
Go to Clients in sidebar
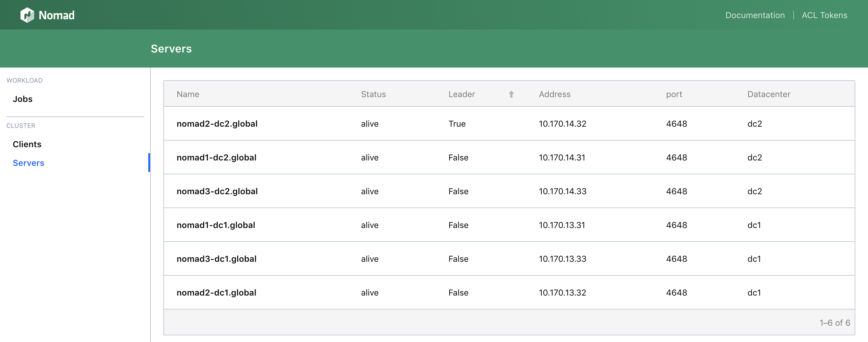click(x=27, y=144)
